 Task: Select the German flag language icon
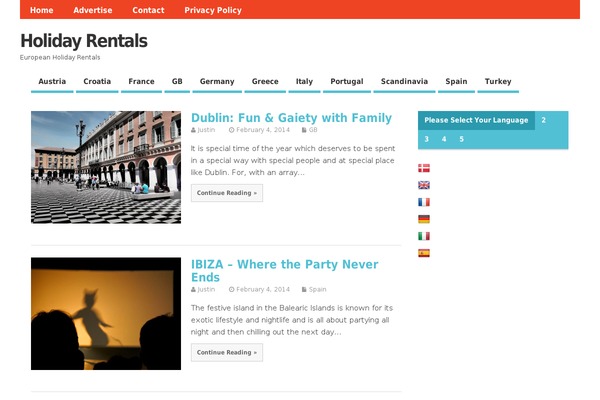click(x=424, y=219)
